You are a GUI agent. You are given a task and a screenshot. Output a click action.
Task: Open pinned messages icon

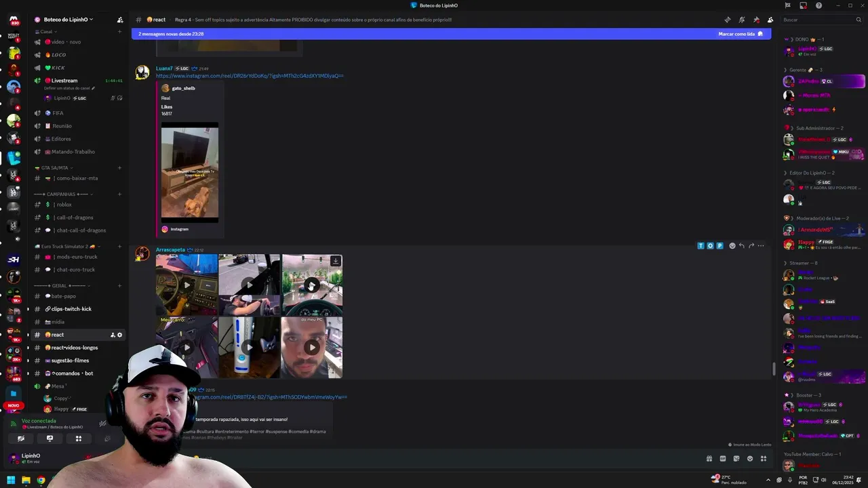coord(756,20)
